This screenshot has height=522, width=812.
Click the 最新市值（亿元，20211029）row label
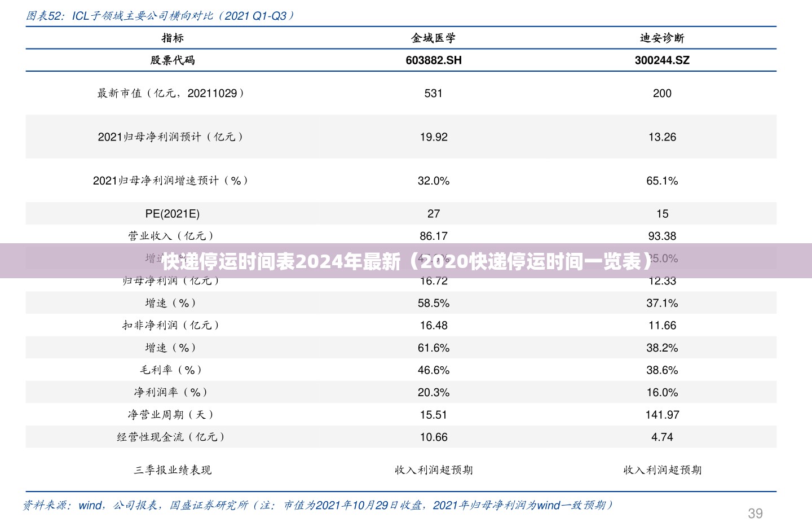tap(173, 93)
